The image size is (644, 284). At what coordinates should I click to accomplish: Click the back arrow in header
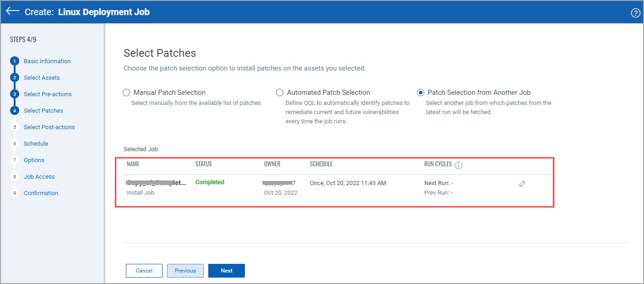[13, 11]
